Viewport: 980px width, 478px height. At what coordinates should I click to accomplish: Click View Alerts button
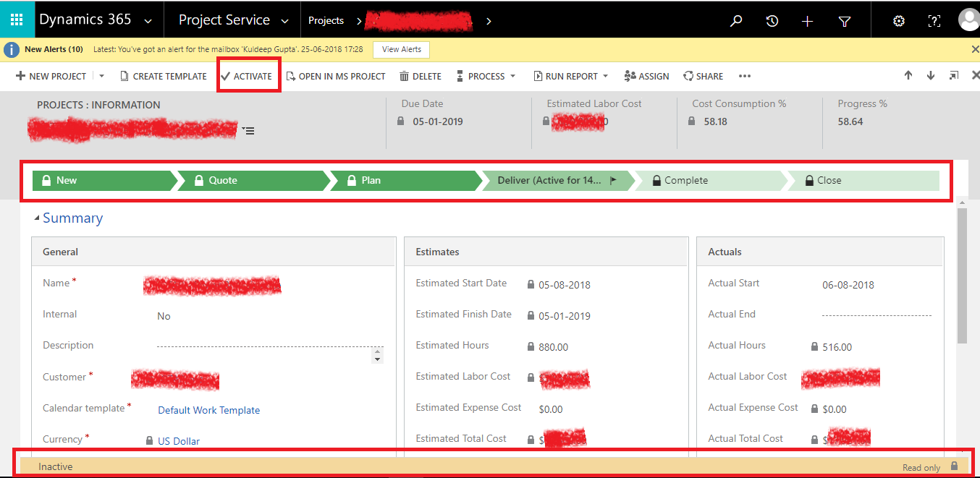click(402, 49)
